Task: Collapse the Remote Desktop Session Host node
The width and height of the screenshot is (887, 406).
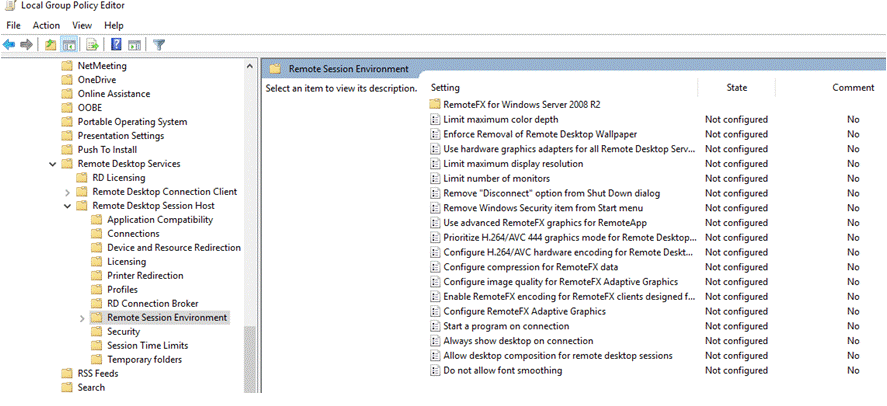Action: 68,206
